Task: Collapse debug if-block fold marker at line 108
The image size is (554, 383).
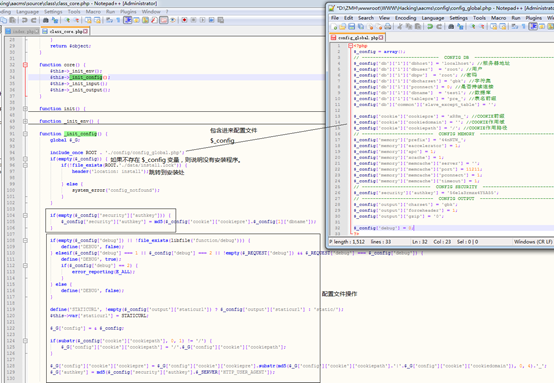Action: click(25, 240)
